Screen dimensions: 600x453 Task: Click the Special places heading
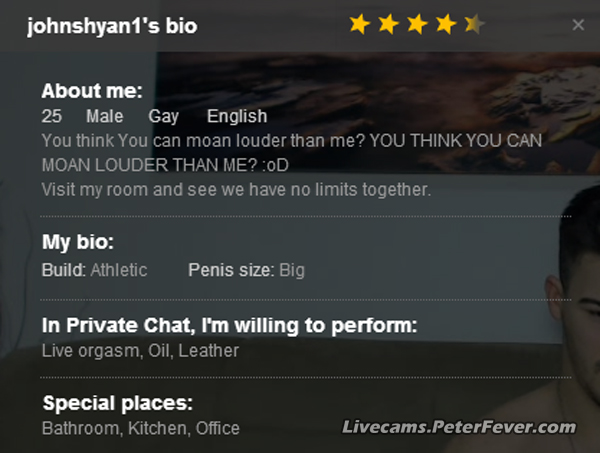pos(117,405)
